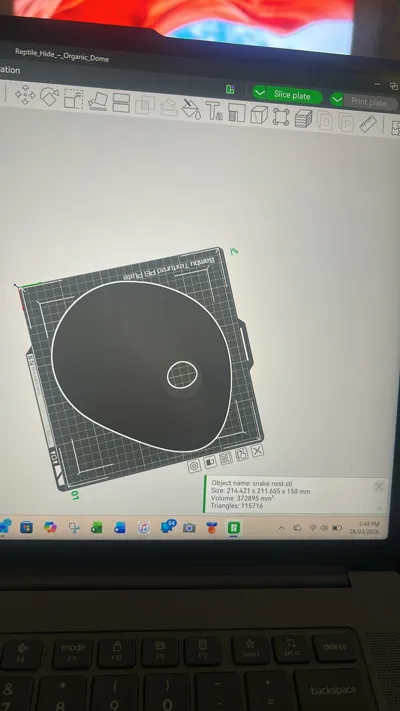Click the circular plate settings icon

(194, 466)
